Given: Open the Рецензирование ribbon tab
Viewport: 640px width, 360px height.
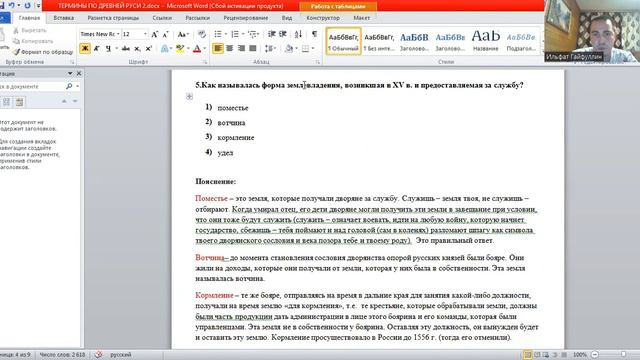Looking at the screenshot, I should 246,18.
